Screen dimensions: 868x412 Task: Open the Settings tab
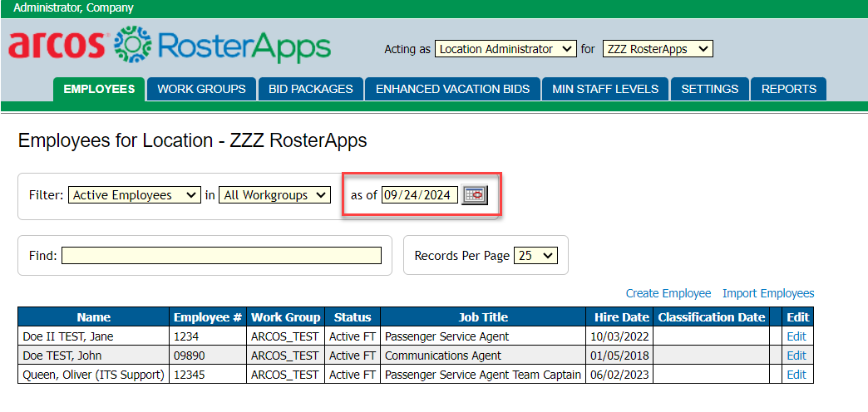click(709, 89)
